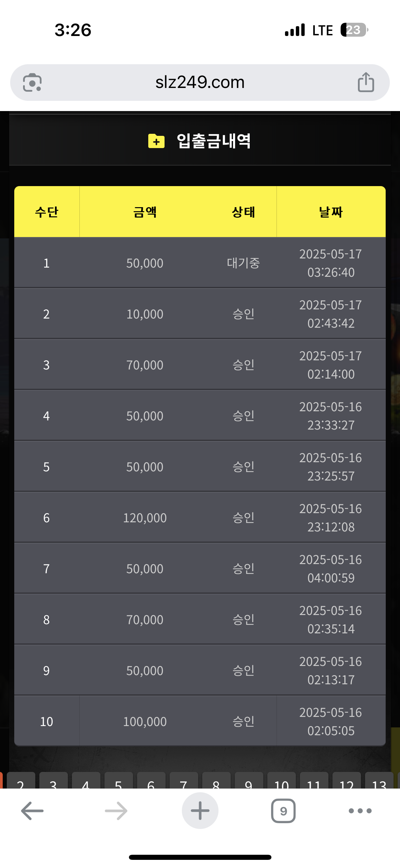This screenshot has height=868, width=400.
Task: Open pagination page 2
Action: pos(21,782)
